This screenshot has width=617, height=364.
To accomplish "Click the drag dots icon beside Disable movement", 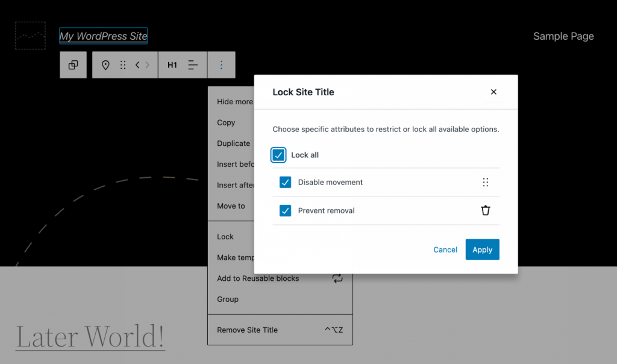I will click(485, 182).
